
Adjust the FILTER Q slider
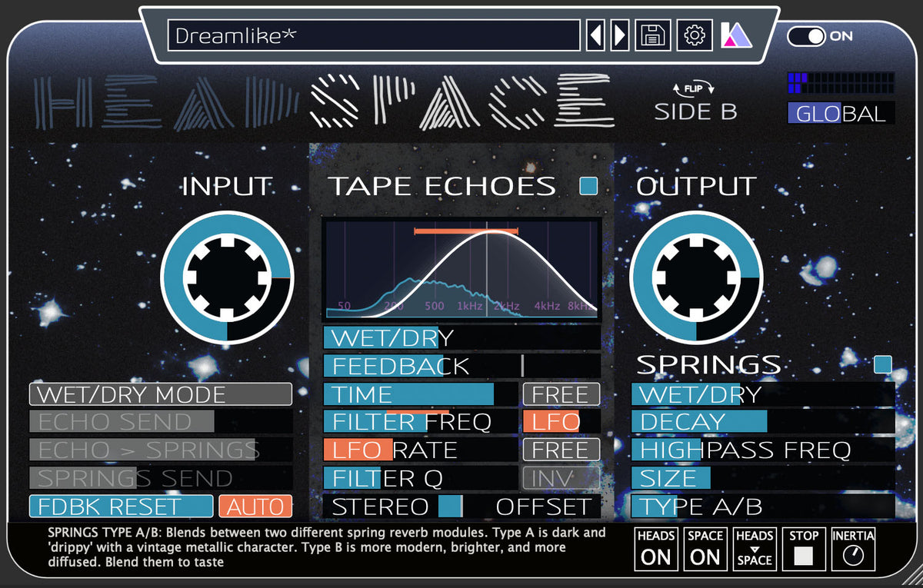pyautogui.click(x=420, y=478)
